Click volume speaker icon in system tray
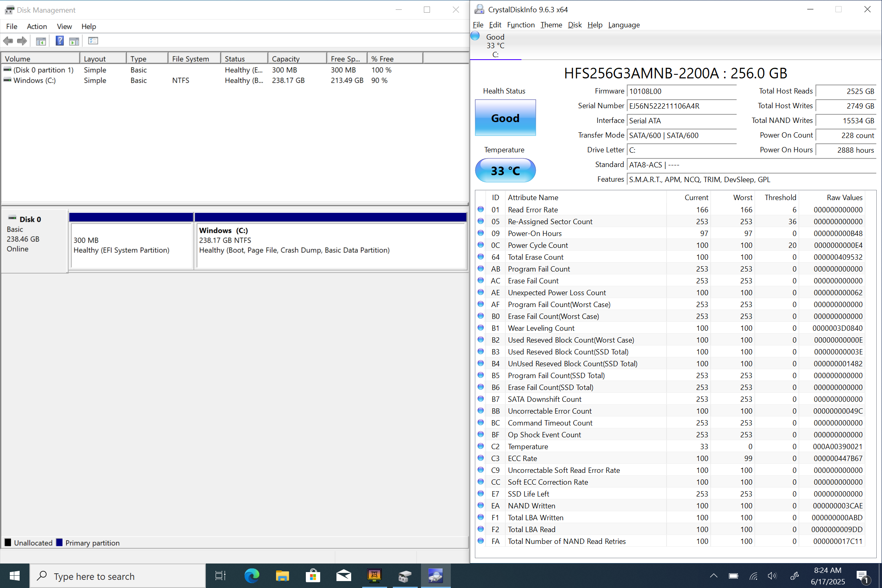 point(772,576)
